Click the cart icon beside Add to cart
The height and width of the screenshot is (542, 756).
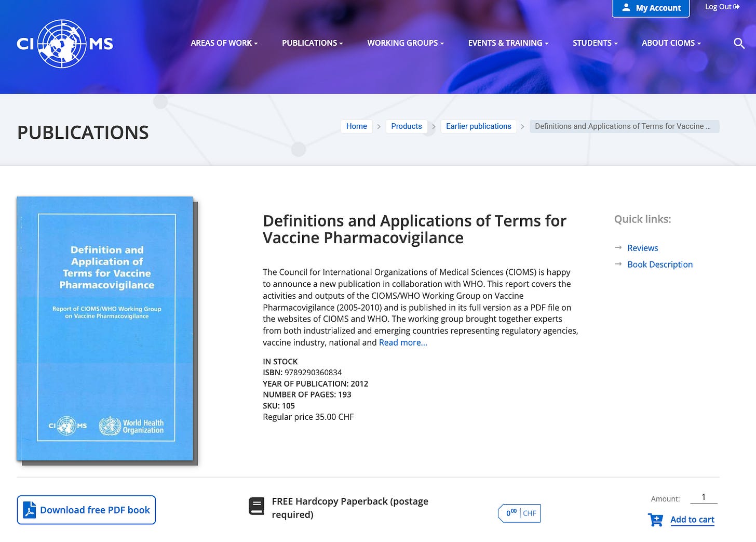click(x=655, y=519)
